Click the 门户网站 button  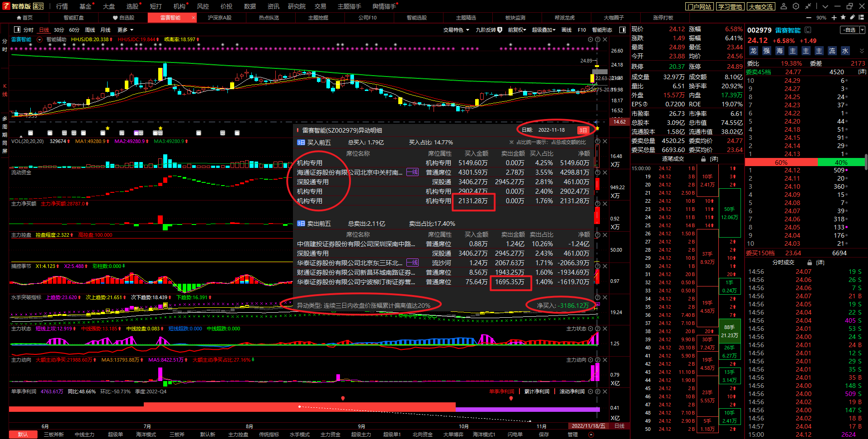(700, 6)
